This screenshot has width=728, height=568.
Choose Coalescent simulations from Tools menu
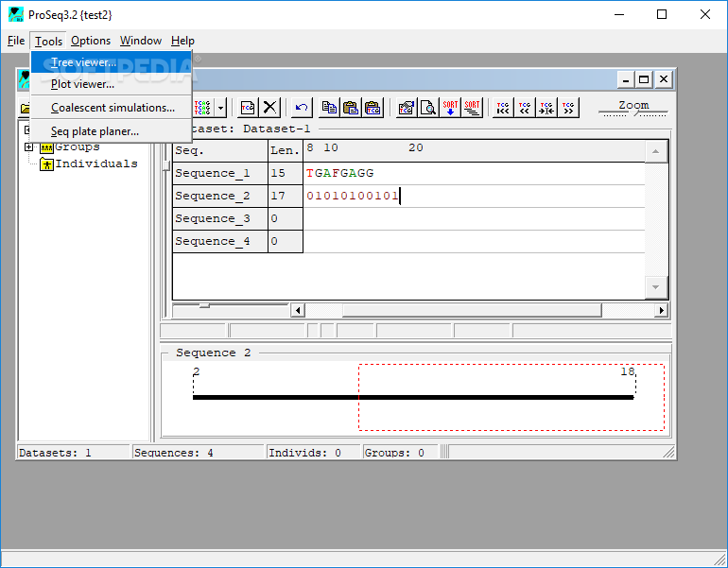coord(112,108)
